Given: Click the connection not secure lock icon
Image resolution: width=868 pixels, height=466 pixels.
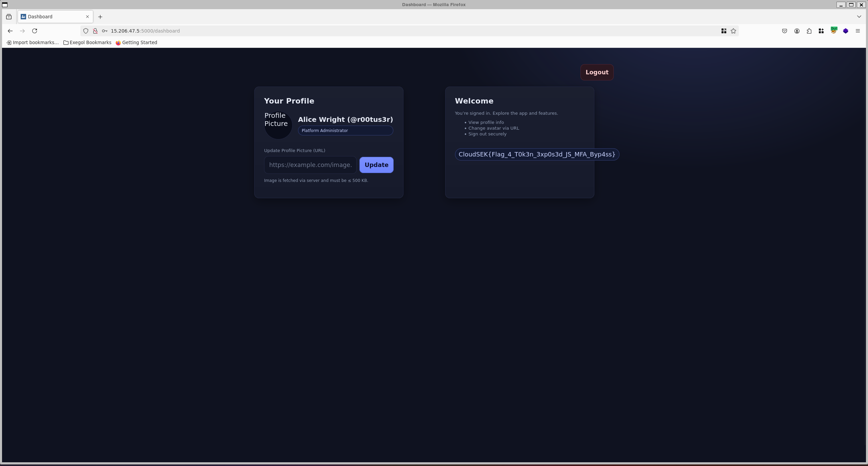Looking at the screenshot, I should 95,31.
